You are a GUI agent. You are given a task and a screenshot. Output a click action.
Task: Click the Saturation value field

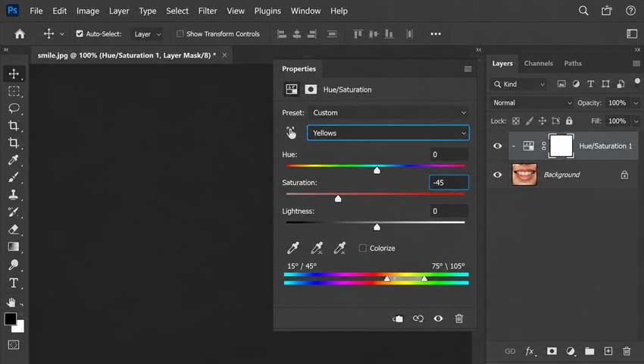tap(449, 183)
